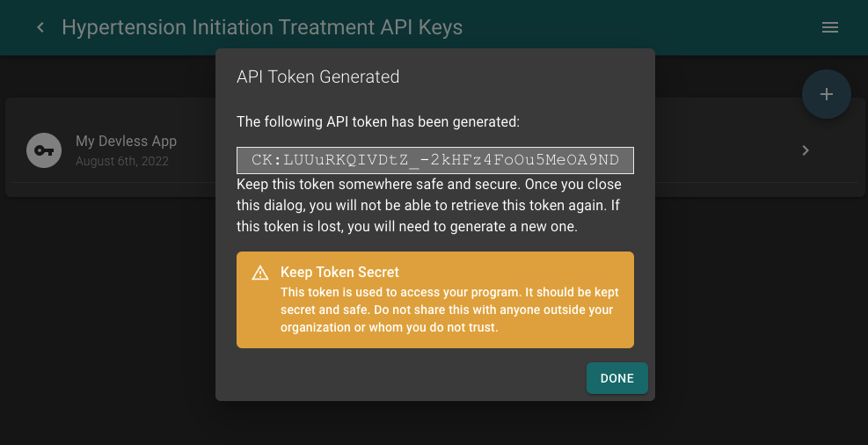
Task: Click the generated API token field
Action: tap(435, 160)
